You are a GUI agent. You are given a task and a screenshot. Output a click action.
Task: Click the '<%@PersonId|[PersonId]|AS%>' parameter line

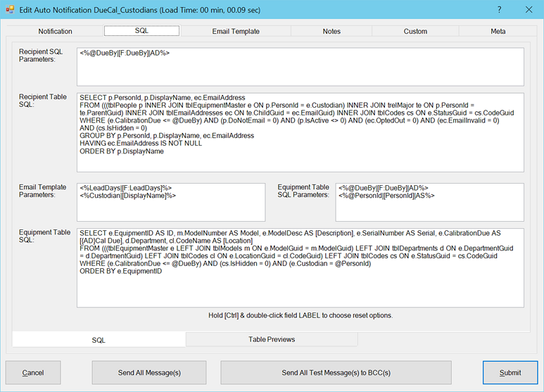[x=386, y=196]
